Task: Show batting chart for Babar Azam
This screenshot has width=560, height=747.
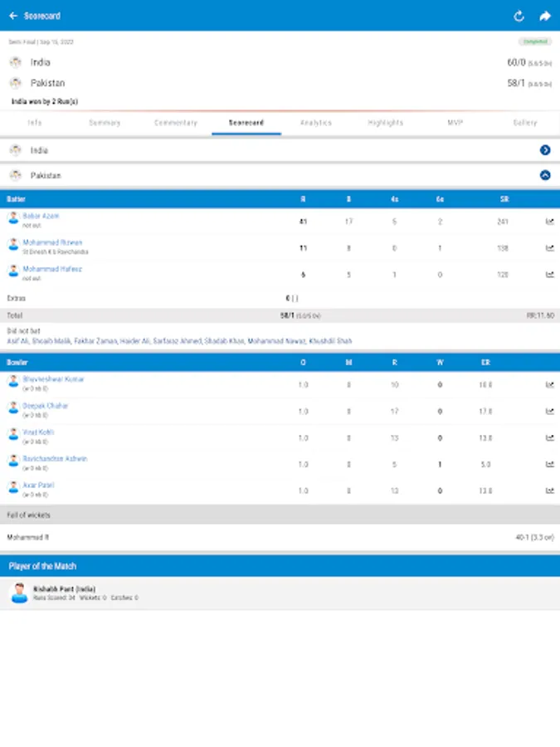Action: 549,222
